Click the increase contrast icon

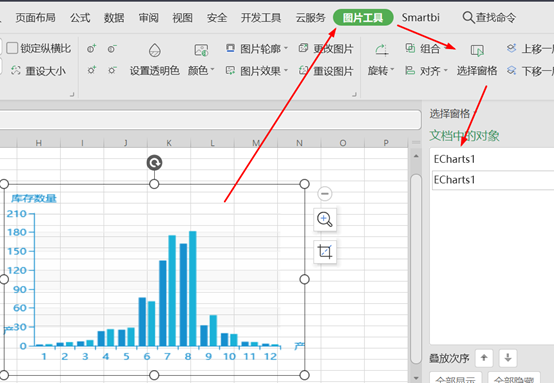92,48
